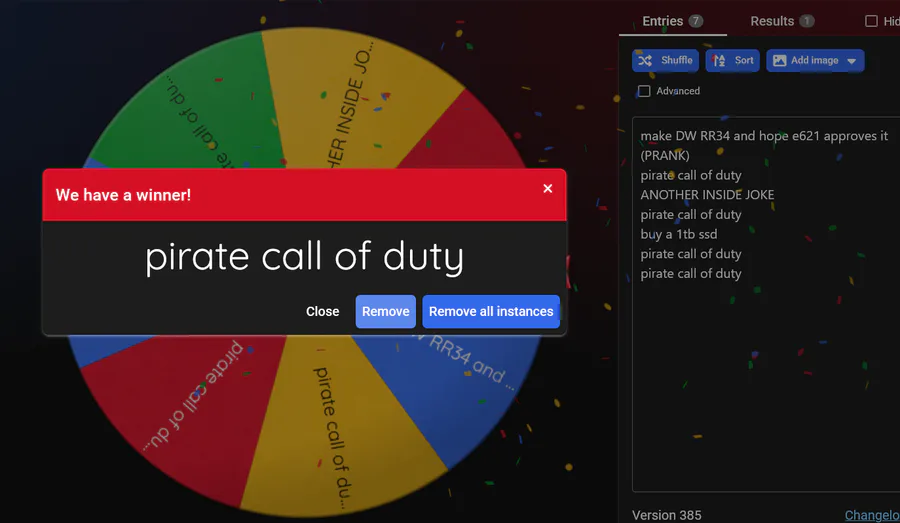
Task: Click the large winner text 'pirate call of duty'
Action: tap(304, 257)
